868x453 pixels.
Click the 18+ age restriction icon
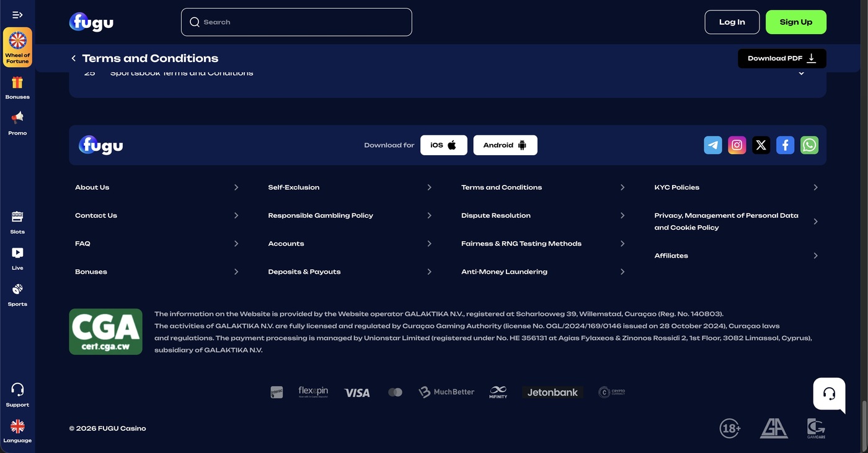click(x=730, y=428)
